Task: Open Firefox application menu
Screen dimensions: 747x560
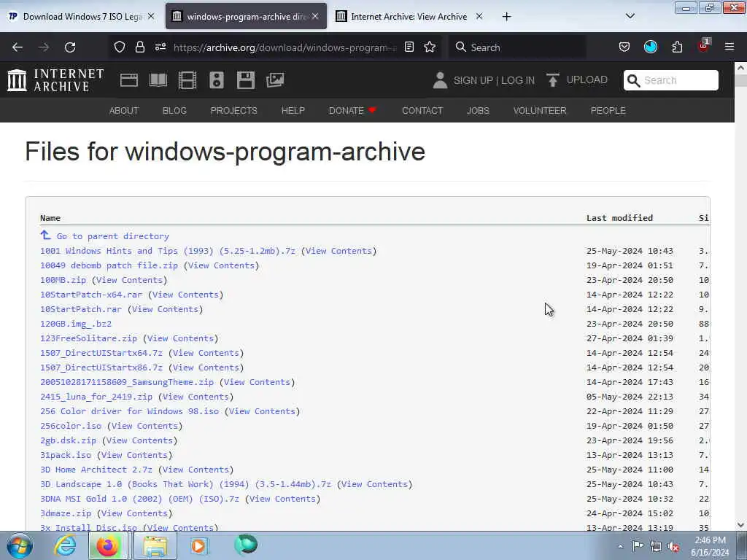Action: click(x=729, y=47)
